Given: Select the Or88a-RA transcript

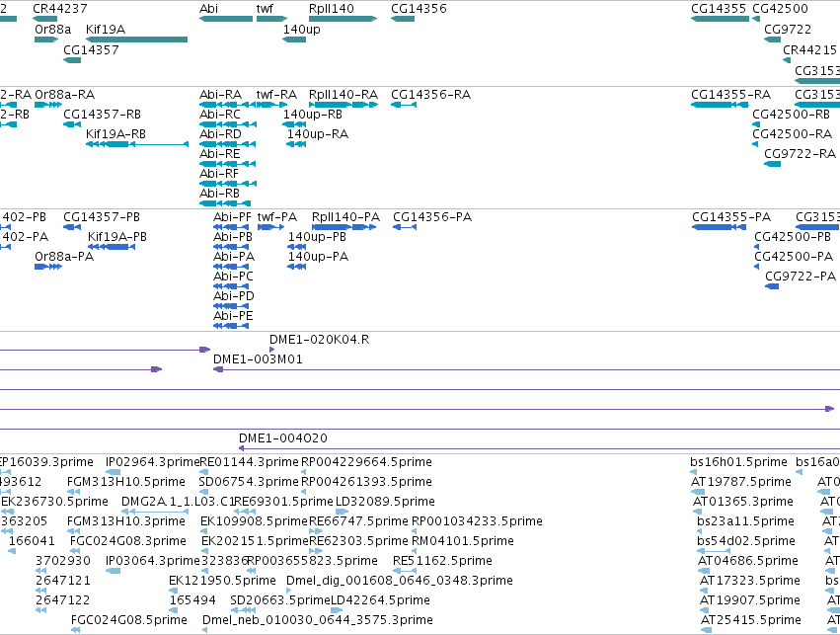Looking at the screenshot, I should click(x=48, y=105).
